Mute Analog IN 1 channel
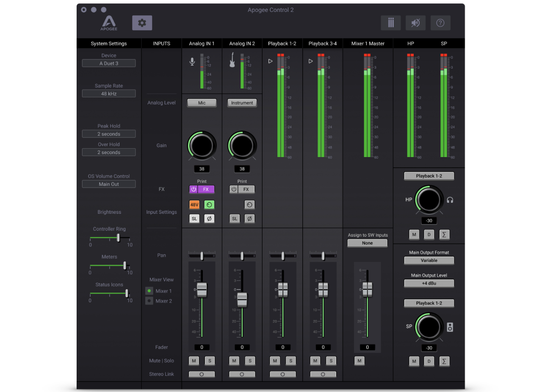The height and width of the screenshot is (392, 542). tap(194, 361)
